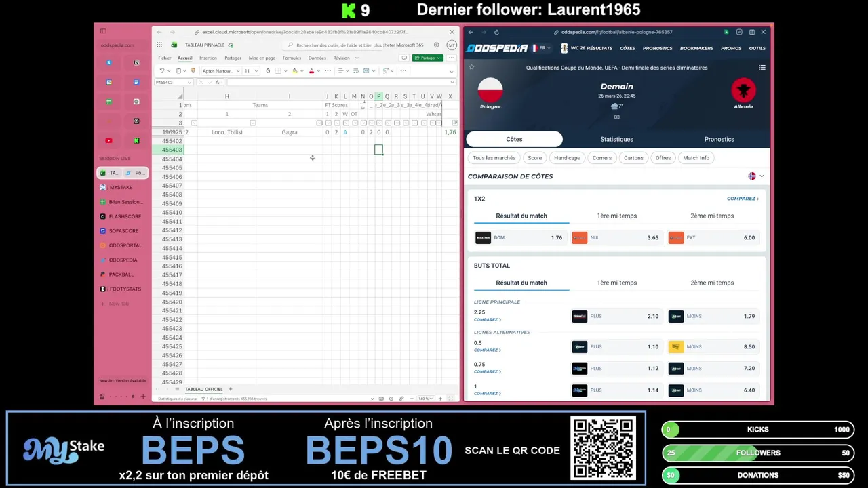This screenshot has width=868, height=488.
Task: Click the Oddspedia page reload icon
Action: 496,32
